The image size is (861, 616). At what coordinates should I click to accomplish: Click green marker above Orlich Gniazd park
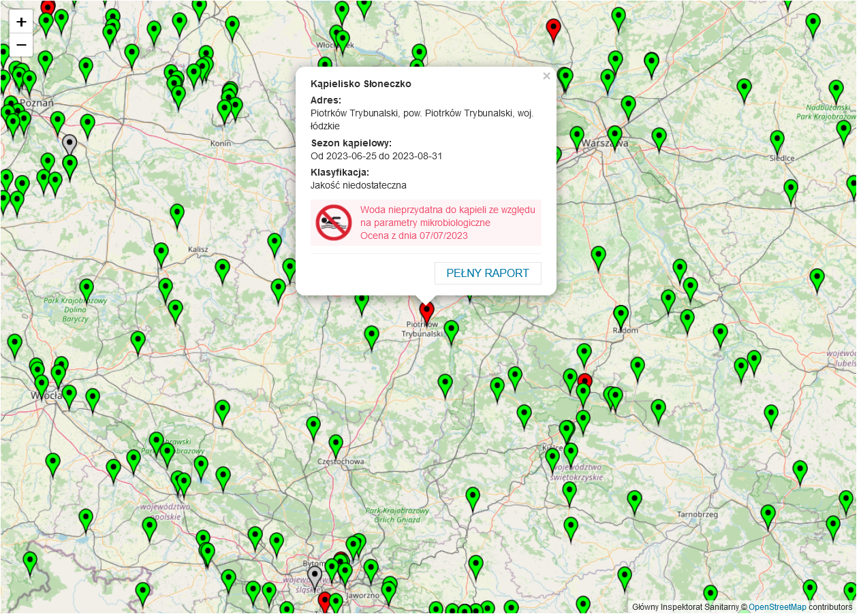[473, 497]
